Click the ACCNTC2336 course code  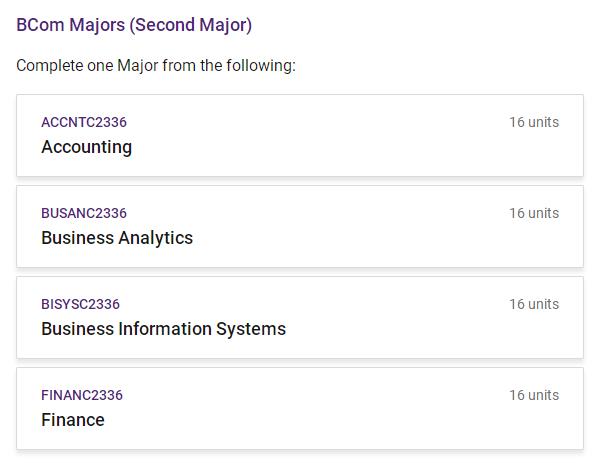[84, 122]
